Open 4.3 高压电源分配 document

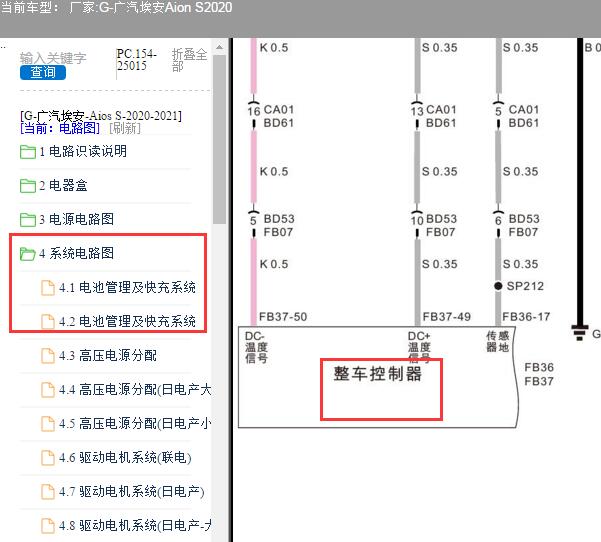pos(108,355)
